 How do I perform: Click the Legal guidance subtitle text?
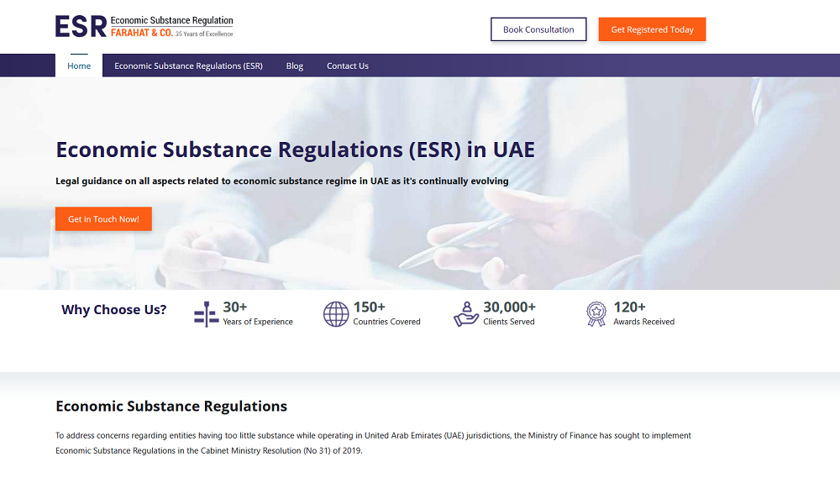[281, 181]
